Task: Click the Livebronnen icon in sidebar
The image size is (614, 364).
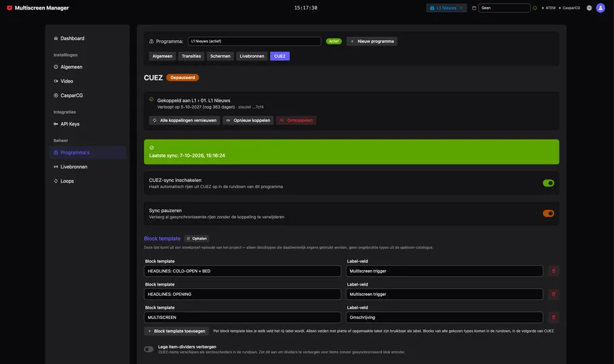Action: [56, 167]
